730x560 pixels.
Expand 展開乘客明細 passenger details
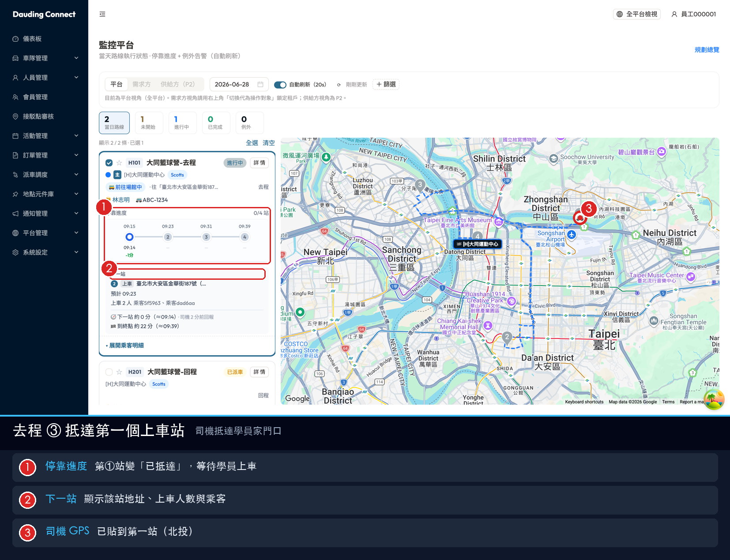[125, 346]
